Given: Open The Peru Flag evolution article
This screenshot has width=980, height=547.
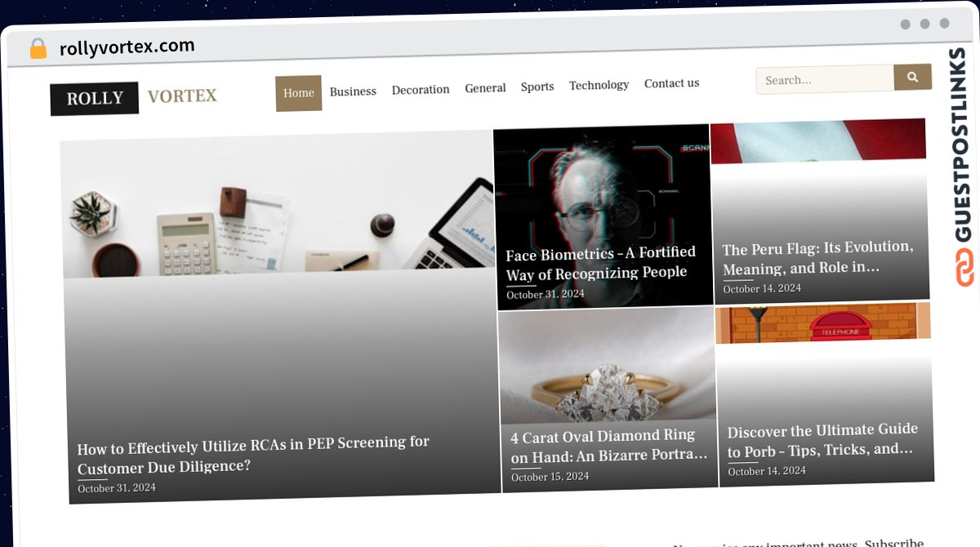Looking at the screenshot, I should click(818, 258).
